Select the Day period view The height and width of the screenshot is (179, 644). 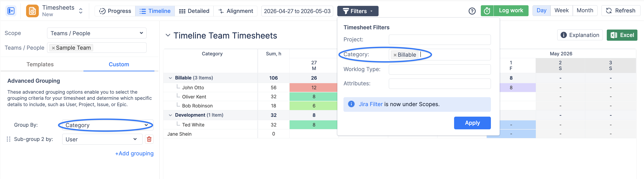click(541, 11)
